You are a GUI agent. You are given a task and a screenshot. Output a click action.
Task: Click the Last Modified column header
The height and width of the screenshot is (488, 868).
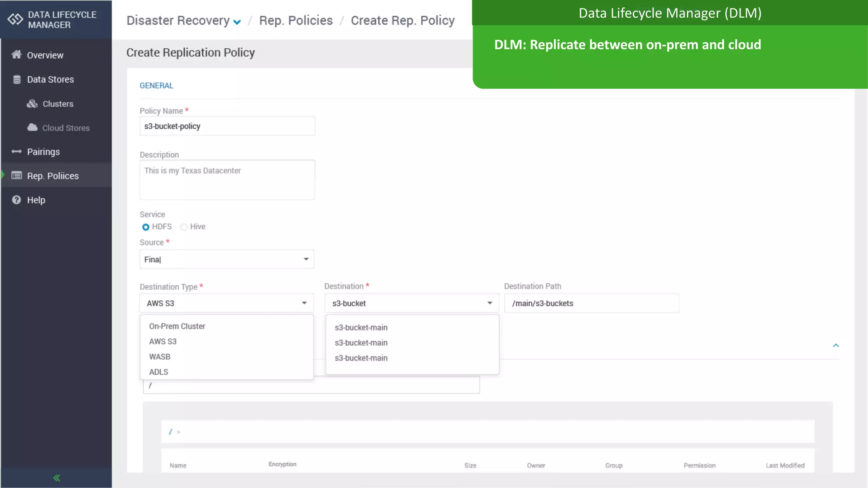click(x=785, y=466)
